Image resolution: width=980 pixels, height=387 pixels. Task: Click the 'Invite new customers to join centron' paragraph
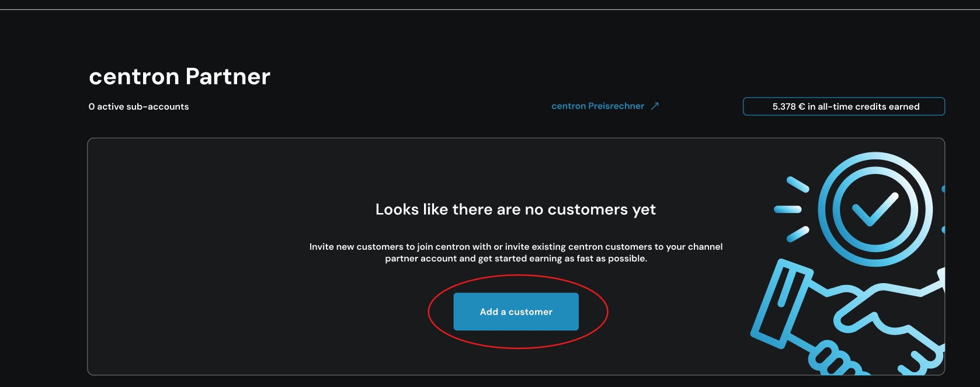(516, 252)
